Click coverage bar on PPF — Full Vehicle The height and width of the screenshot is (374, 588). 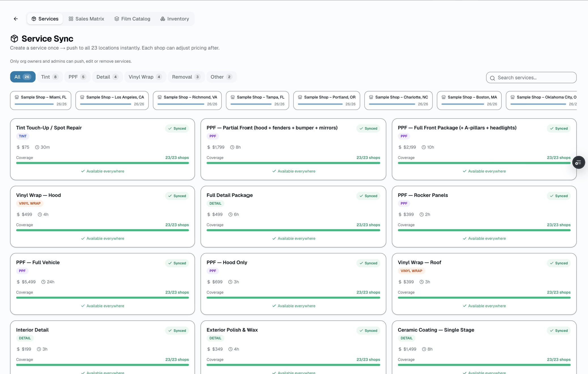[x=103, y=298]
